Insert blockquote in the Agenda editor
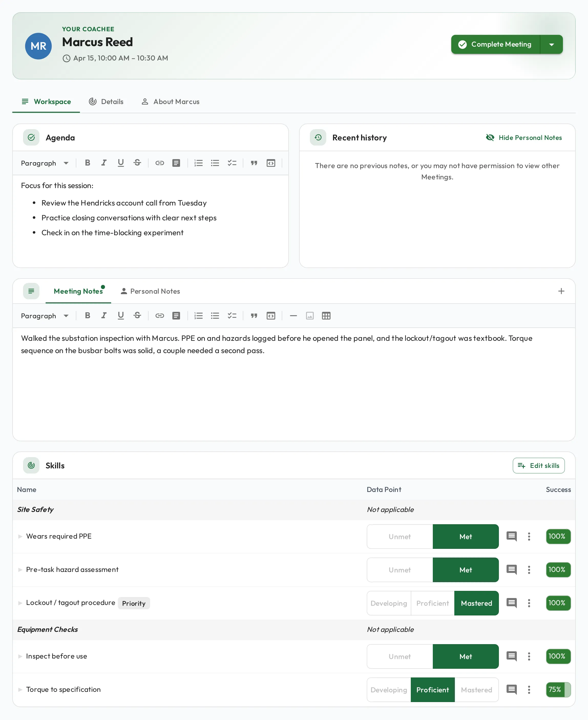Screen dimensions: 588x720 [254, 163]
